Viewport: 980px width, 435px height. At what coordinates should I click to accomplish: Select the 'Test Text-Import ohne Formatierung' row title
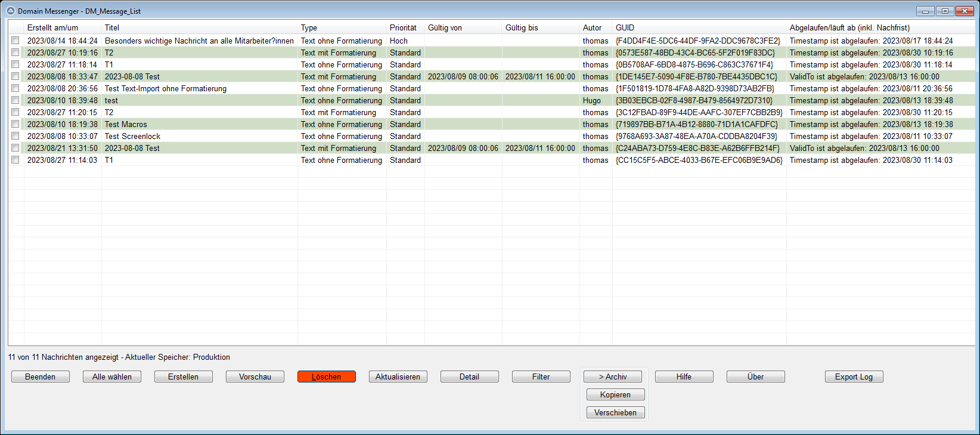pos(166,88)
